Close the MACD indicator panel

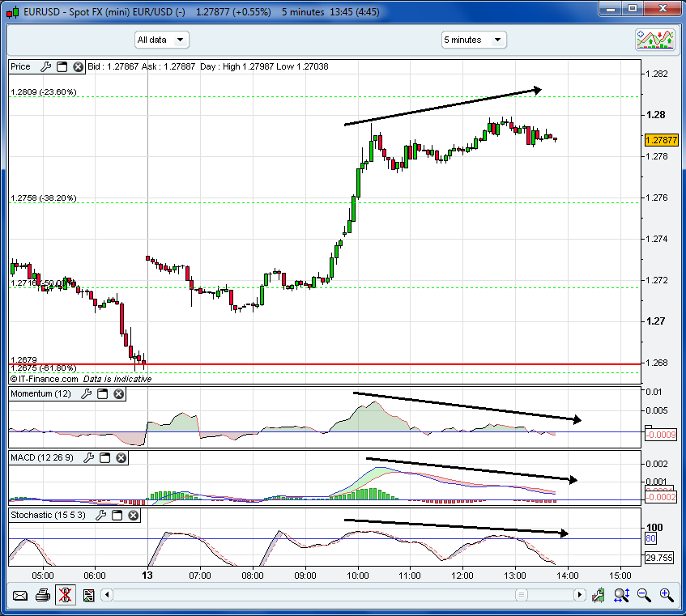(121, 457)
